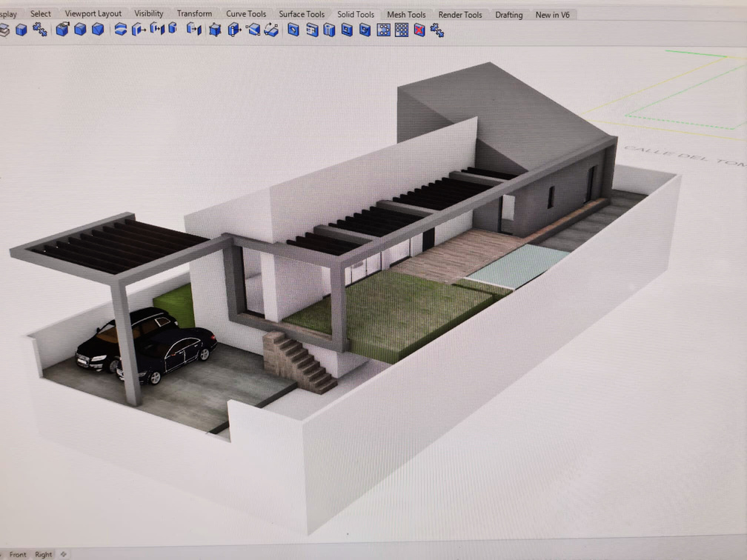The width and height of the screenshot is (747, 560).
Task: Click the red X delete hole icon
Action: point(419,30)
